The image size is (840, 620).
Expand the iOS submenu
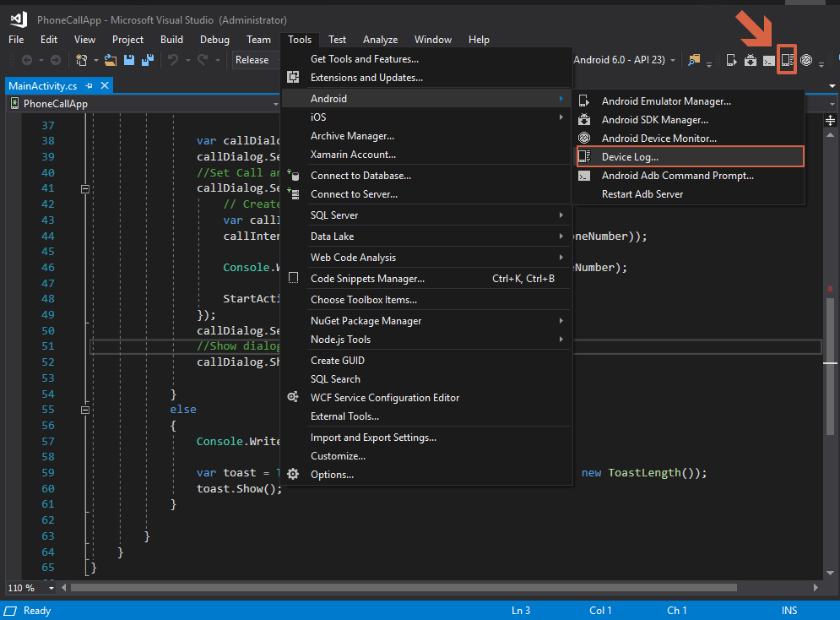[426, 117]
